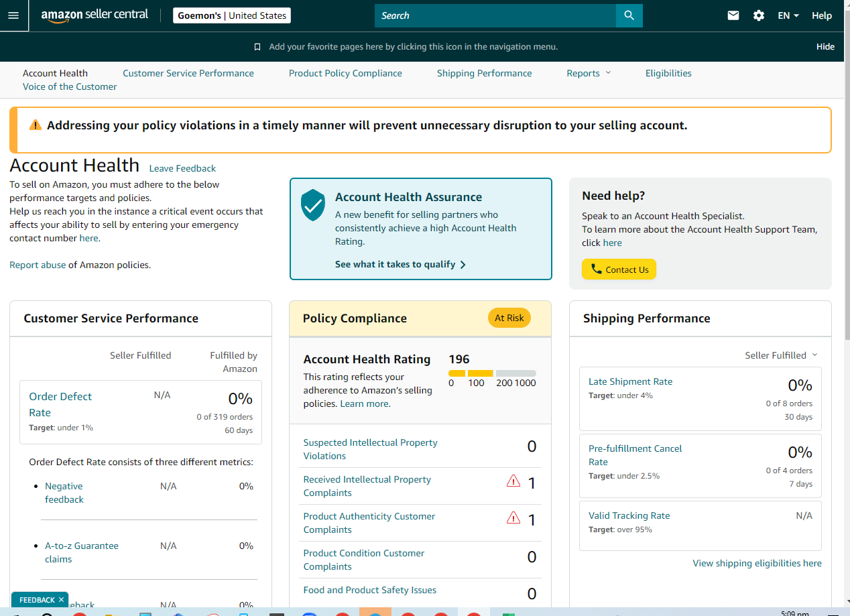Click the '0 of 4 orders' text
The width and height of the screenshot is (850, 616).
coord(789,471)
